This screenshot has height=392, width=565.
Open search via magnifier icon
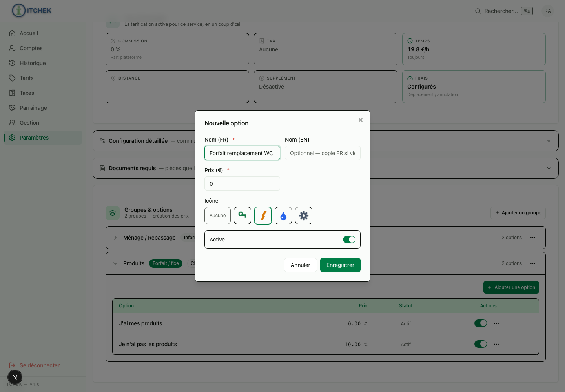coord(478,11)
